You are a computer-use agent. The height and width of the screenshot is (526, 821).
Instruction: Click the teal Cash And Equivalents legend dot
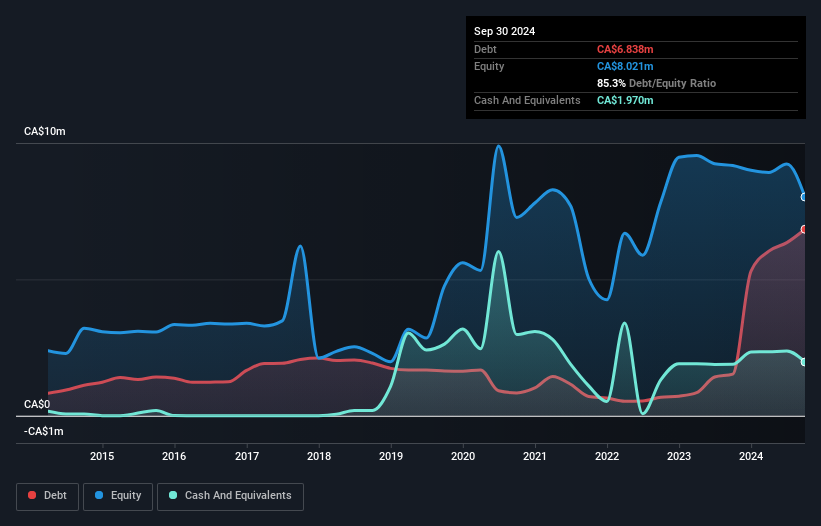173,495
